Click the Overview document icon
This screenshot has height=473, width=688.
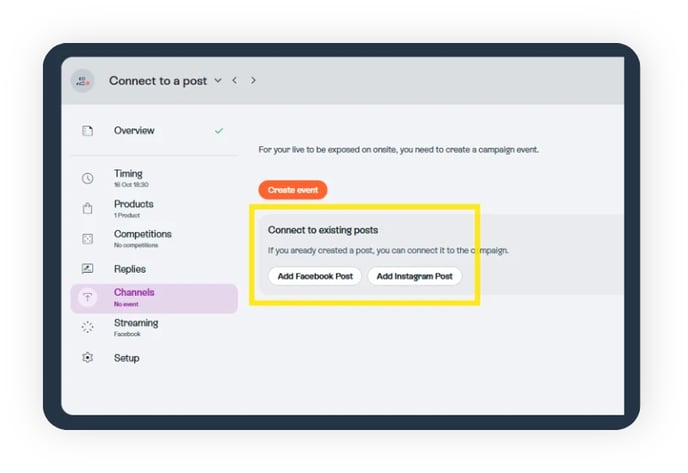[88, 131]
